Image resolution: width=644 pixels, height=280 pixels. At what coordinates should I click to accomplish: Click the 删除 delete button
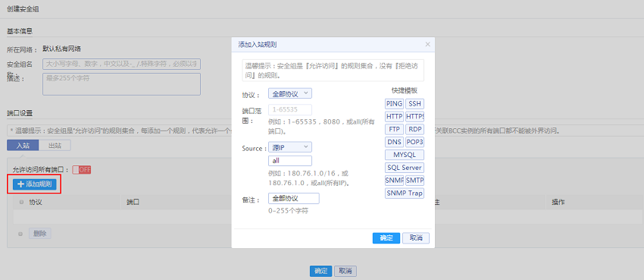point(40,234)
